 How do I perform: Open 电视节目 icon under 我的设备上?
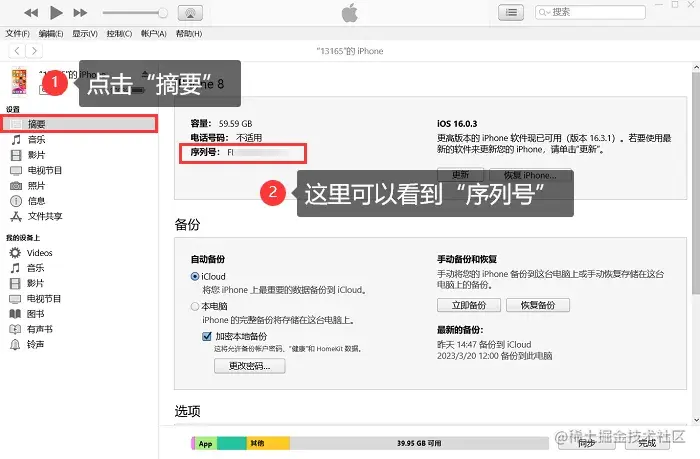click(15, 299)
